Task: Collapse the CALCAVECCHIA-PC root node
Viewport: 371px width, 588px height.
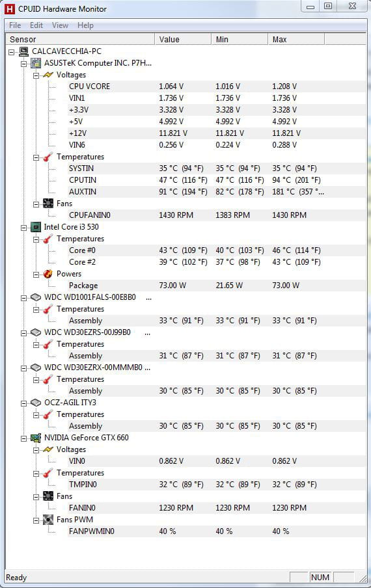Action: 12,52
